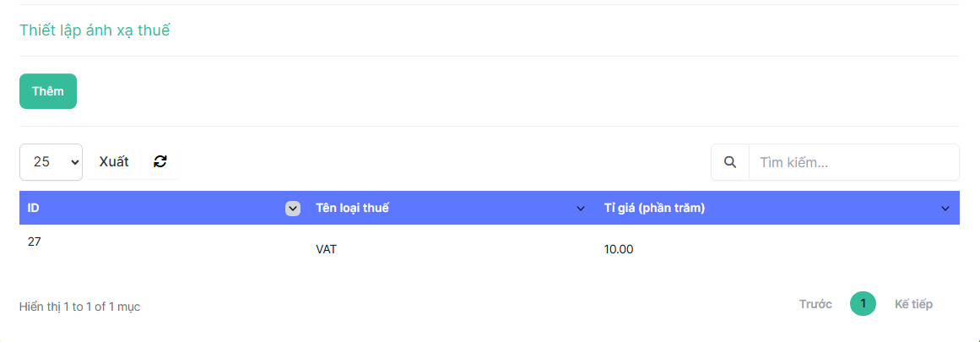The image size is (980, 342).
Task: Click the Thiết lập ánh xạ thuế heading
Action: click(95, 30)
